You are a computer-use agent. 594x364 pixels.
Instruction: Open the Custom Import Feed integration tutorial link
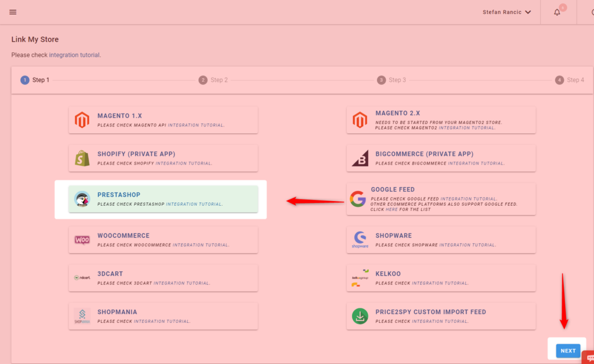(440, 322)
